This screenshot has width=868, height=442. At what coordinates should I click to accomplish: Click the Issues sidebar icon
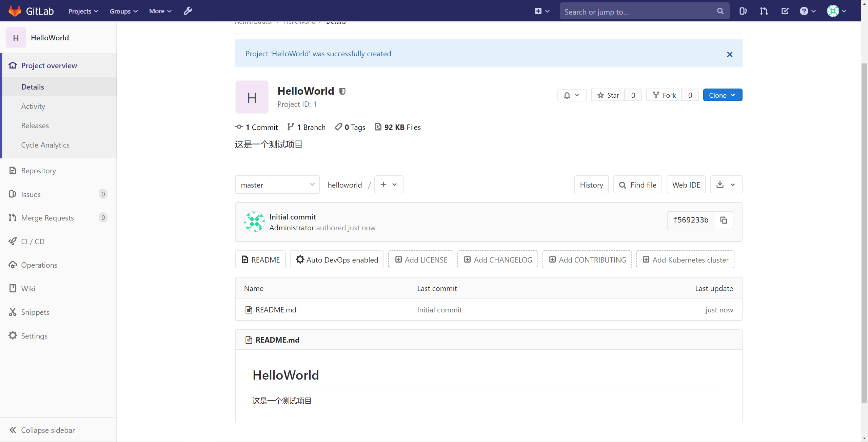pyautogui.click(x=13, y=194)
